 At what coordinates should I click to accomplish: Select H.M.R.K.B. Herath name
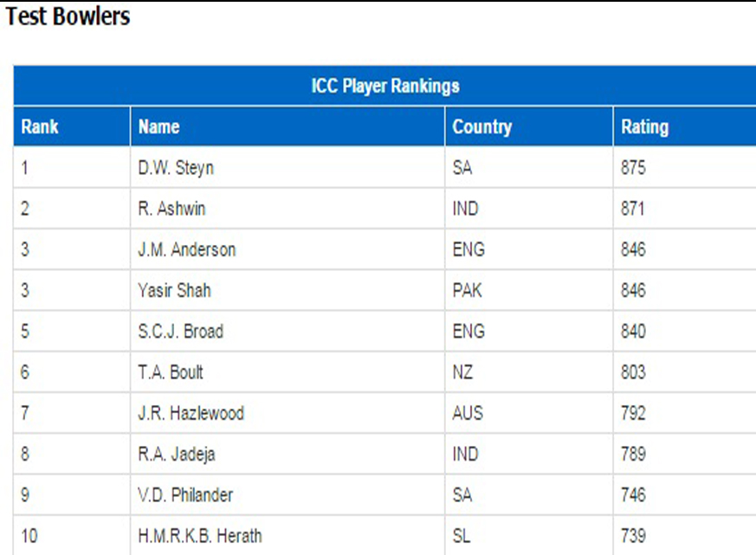point(200,536)
